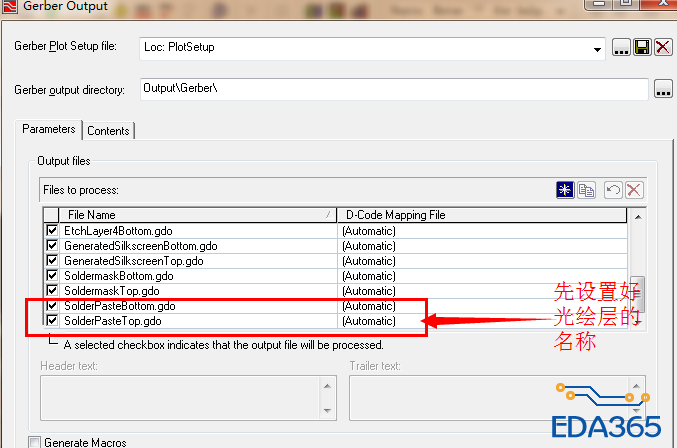677x448 pixels.
Task: Enable Generate Macros checkbox
Action: [x=35, y=442]
